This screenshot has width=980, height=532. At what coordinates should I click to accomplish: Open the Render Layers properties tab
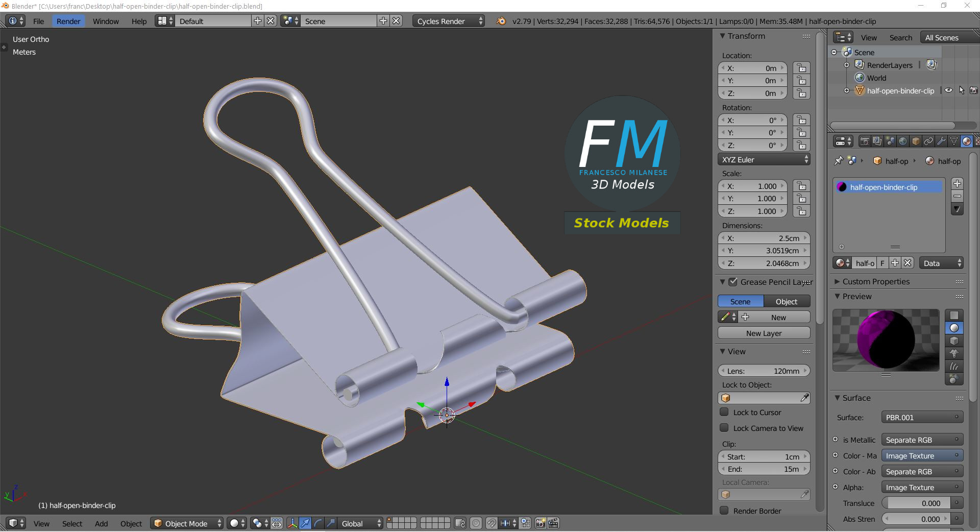877,141
